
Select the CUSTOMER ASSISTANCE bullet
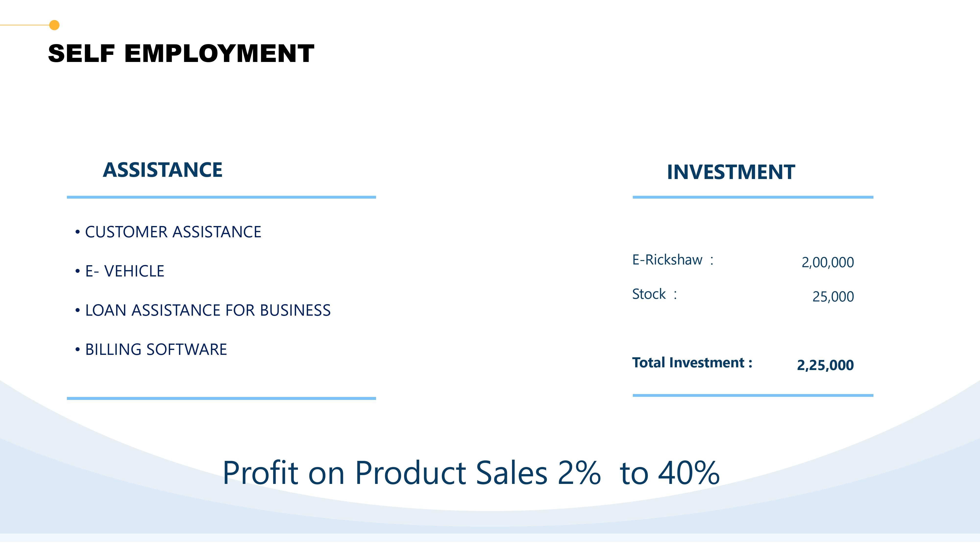pyautogui.click(x=173, y=232)
